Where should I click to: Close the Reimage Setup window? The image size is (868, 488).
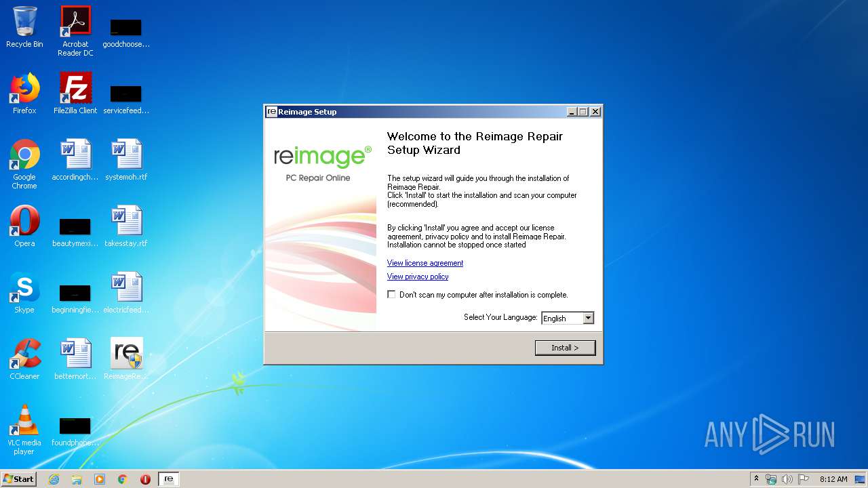pos(595,112)
